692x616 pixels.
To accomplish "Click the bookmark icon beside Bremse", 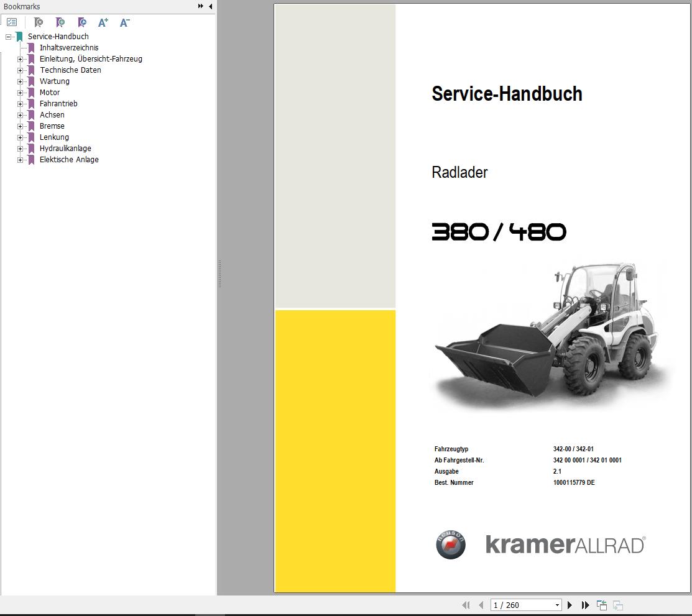I will [31, 126].
